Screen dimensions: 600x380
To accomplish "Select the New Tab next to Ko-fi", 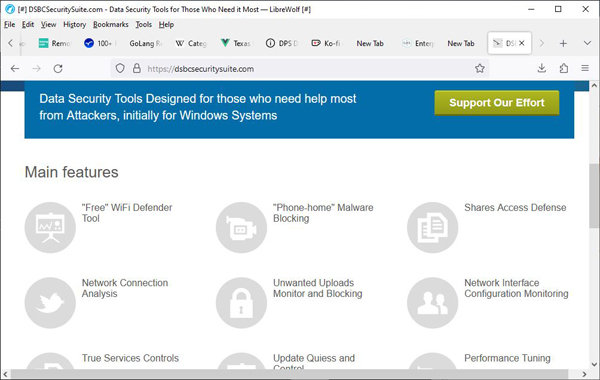I will 370,43.
